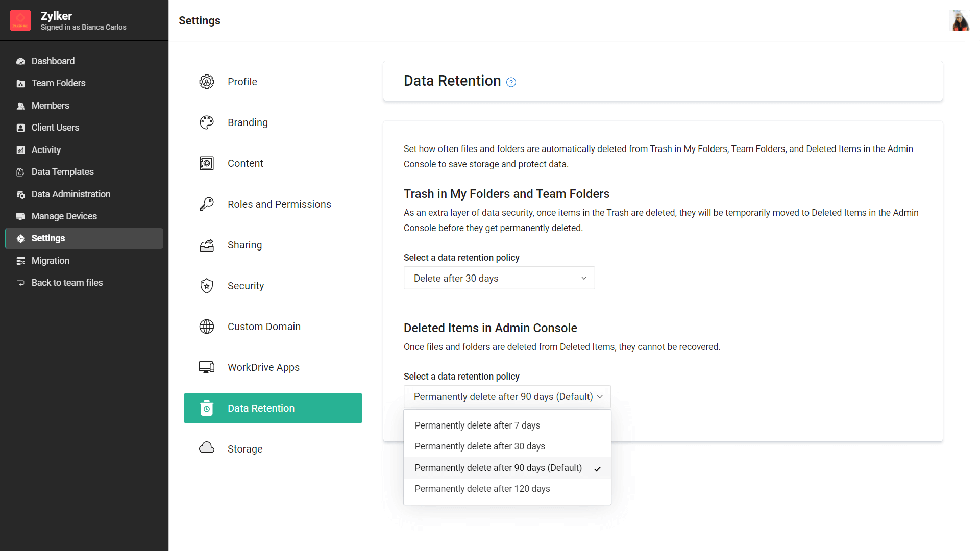Select Permanently delete after 30 days option

(x=480, y=446)
